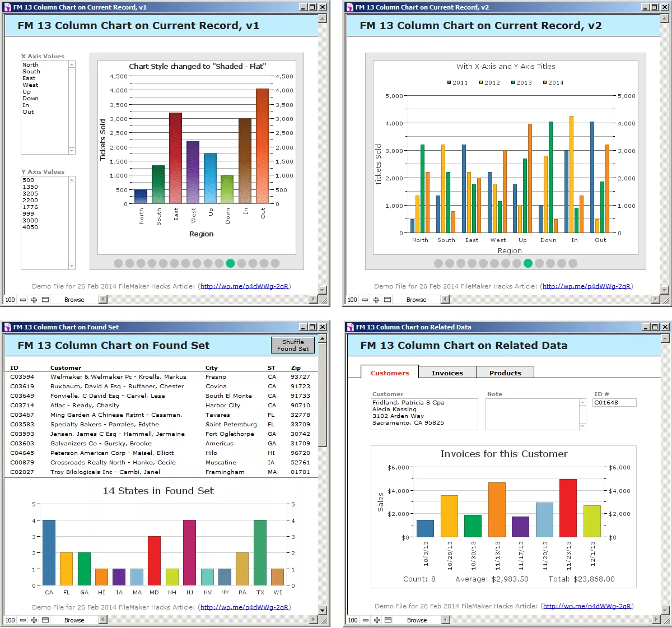Open Browse mode popup in v1 window

tap(74, 300)
